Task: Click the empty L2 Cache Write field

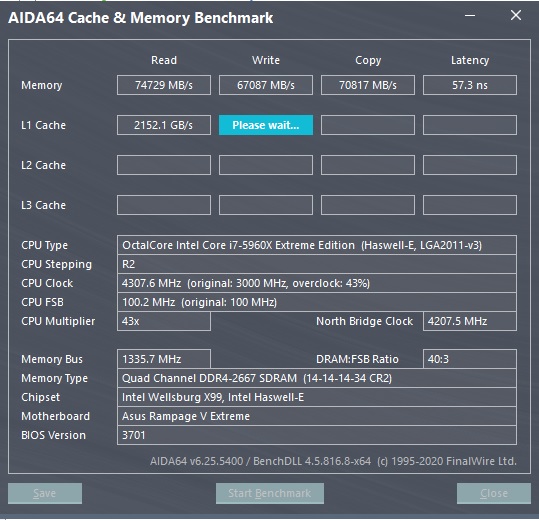Action: pyautogui.click(x=266, y=165)
